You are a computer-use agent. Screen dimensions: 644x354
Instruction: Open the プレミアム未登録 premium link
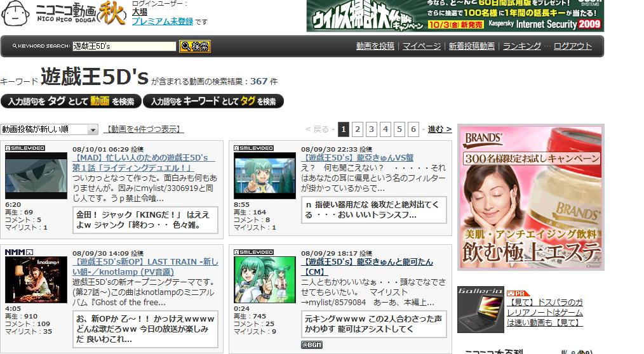point(162,22)
